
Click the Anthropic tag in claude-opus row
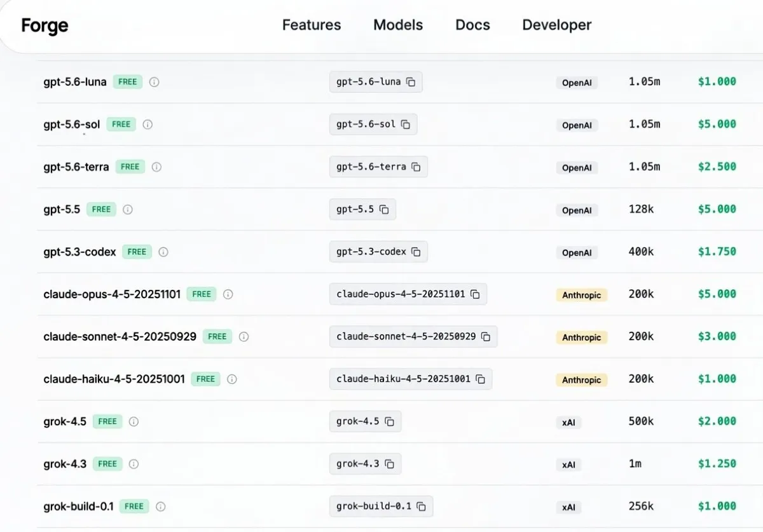pos(582,295)
